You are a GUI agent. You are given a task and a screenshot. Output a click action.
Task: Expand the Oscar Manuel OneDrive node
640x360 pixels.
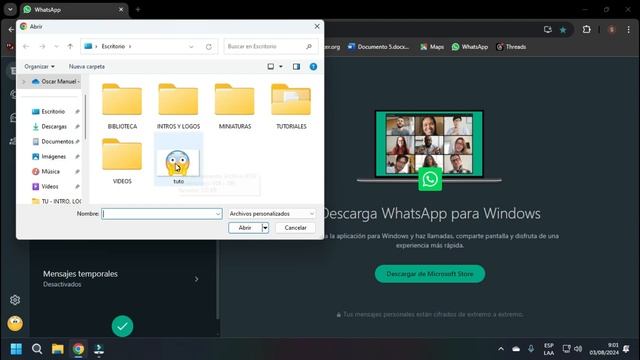[24, 82]
